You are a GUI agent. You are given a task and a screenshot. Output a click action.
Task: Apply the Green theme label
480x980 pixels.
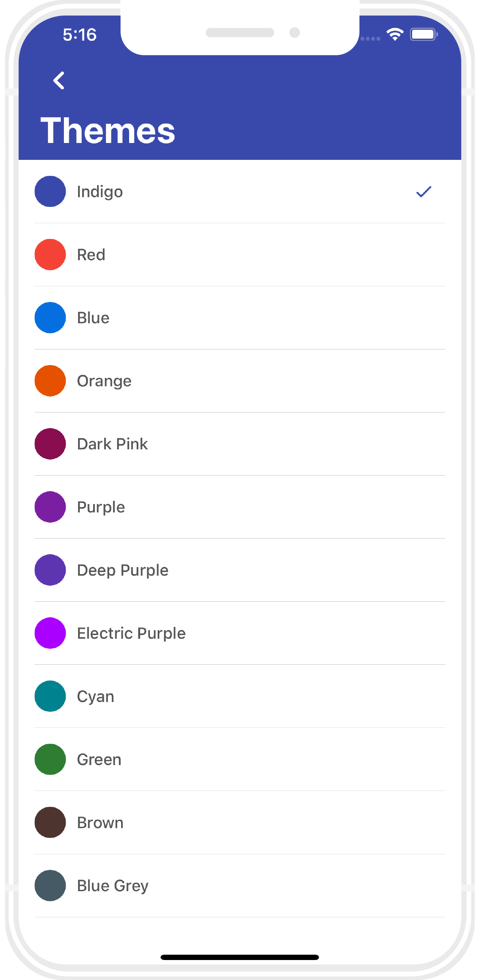coord(99,760)
